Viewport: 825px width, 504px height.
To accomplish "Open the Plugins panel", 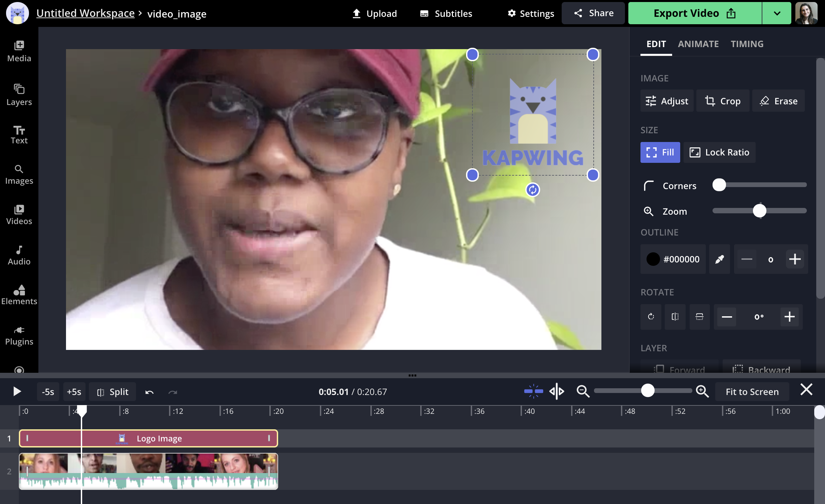I will tap(19, 335).
